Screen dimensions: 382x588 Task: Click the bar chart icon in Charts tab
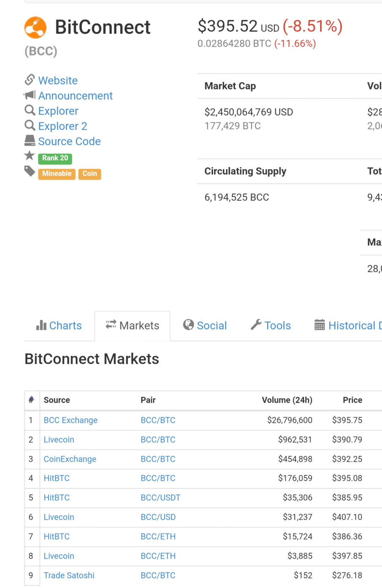[x=41, y=325]
